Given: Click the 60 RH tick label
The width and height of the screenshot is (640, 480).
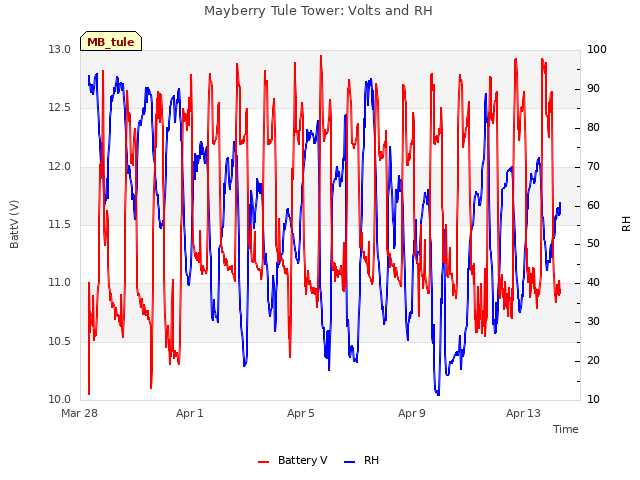Looking at the screenshot, I should click(x=593, y=205).
